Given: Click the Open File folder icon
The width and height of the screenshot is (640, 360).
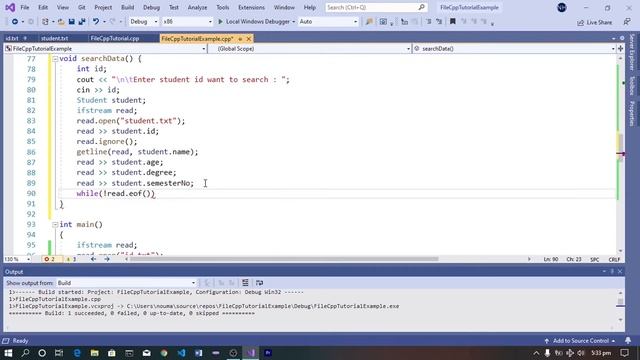Looking at the screenshot, I should point(61,22).
